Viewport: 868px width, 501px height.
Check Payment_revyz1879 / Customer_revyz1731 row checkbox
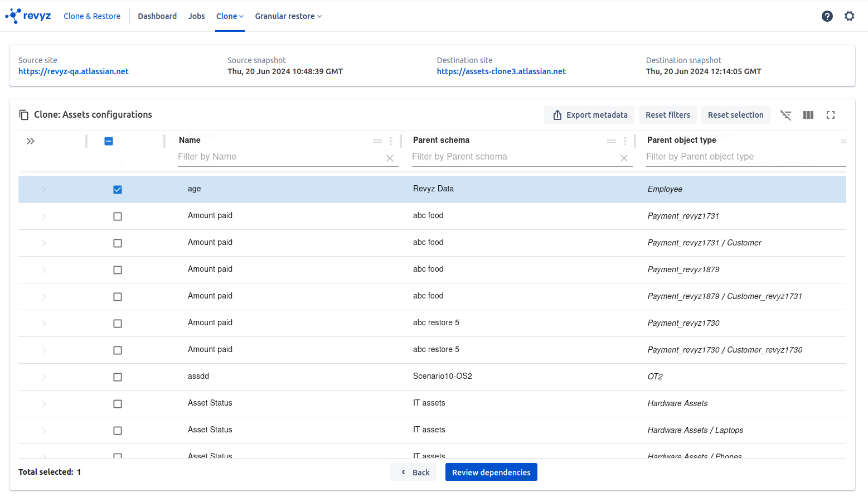(x=118, y=297)
